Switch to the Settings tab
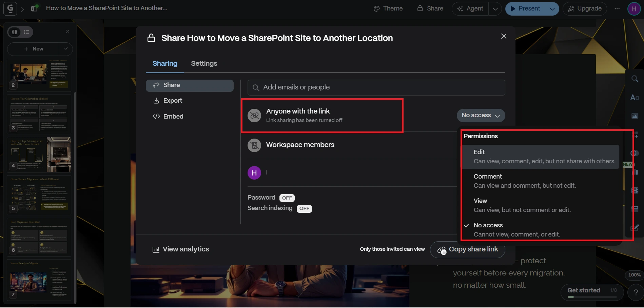 pos(204,63)
